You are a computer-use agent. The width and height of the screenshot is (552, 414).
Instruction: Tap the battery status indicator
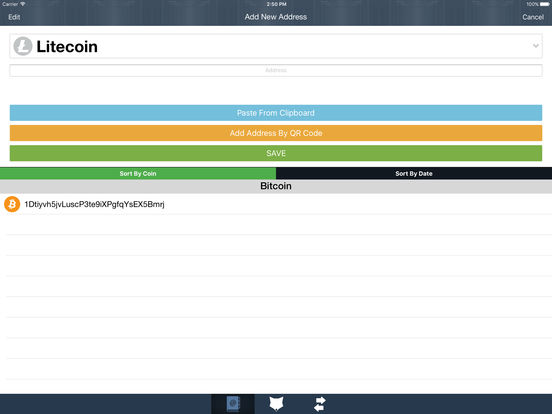tap(545, 4)
